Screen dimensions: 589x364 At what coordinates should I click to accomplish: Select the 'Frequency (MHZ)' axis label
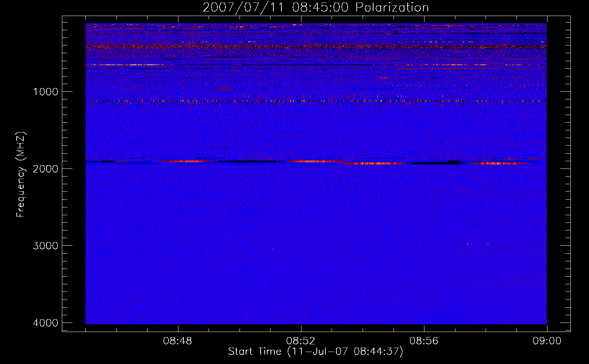pyautogui.click(x=21, y=174)
